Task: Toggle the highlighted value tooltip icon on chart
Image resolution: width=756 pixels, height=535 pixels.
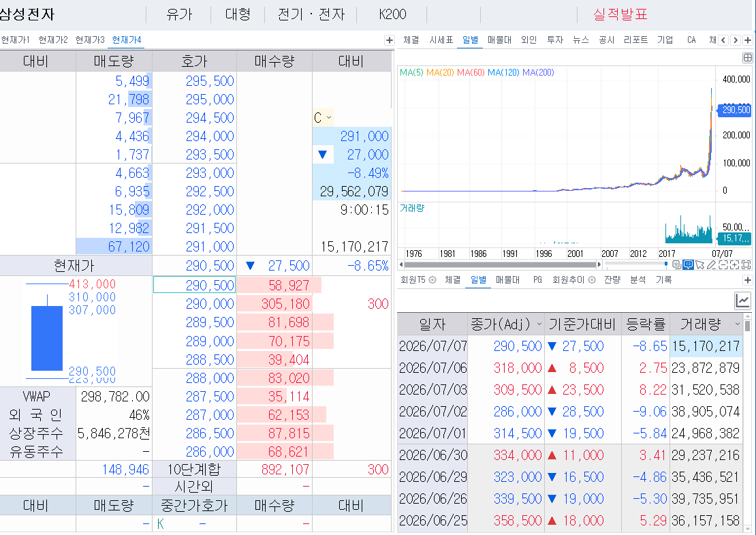Action: (688, 264)
